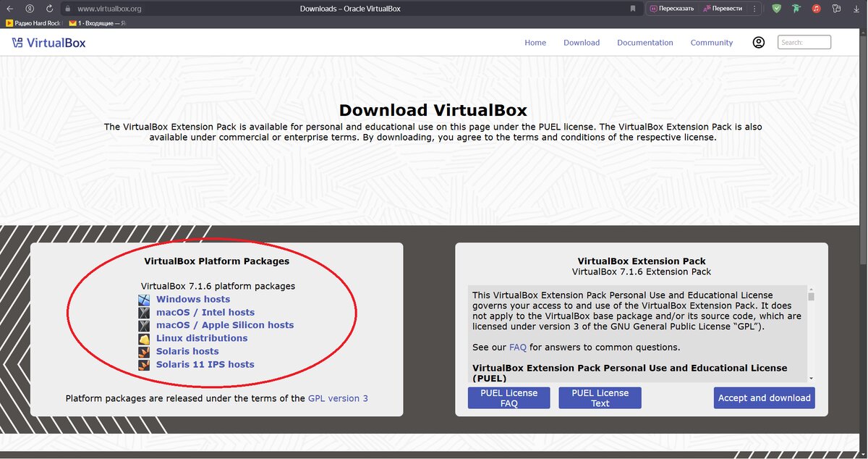Screen dimensions: 868x459
Task: Click the Пересказать summarize button
Action: [x=672, y=9]
